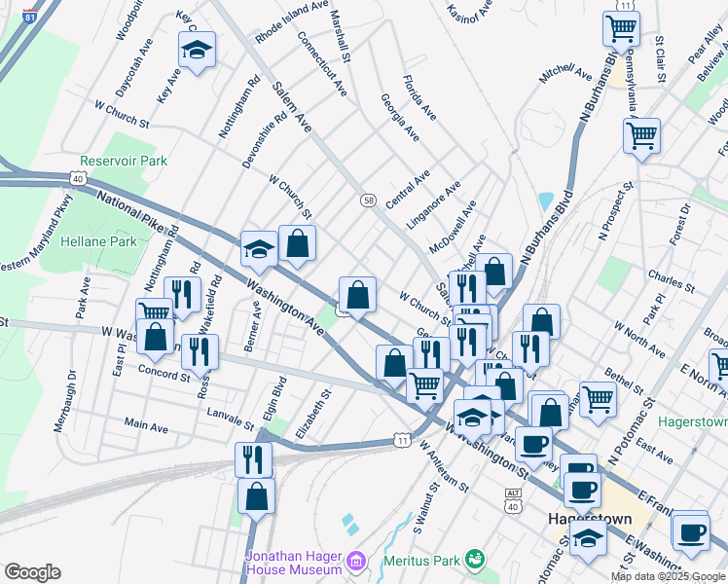Click the Hellane Park label

(x=99, y=241)
